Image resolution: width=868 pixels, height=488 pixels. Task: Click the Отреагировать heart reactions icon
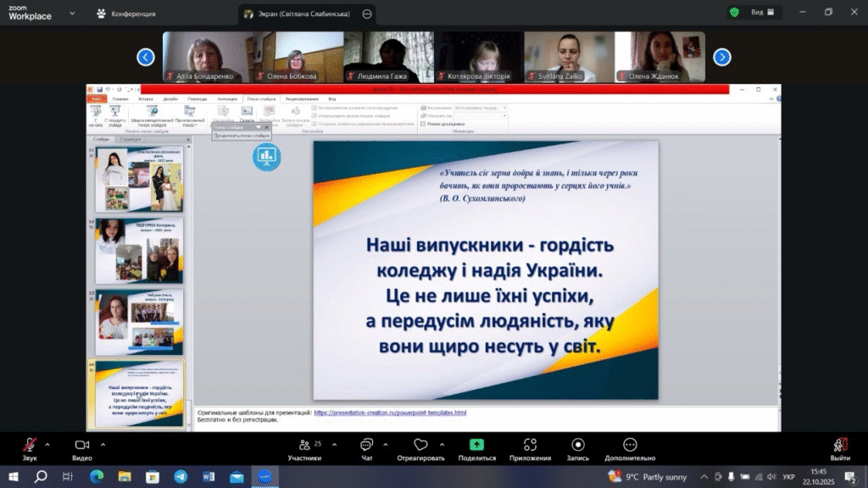click(420, 445)
